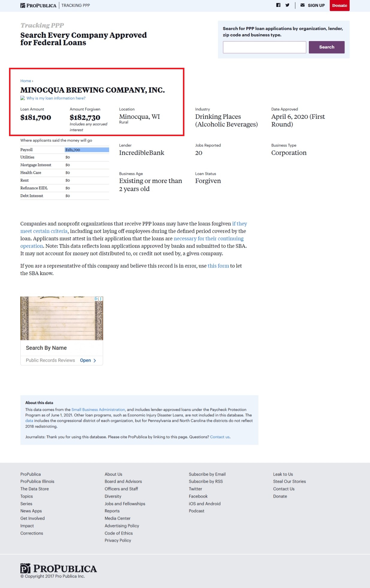Image resolution: width=370 pixels, height=588 pixels.
Task: Open Officers and Staff link
Action: [121, 489]
